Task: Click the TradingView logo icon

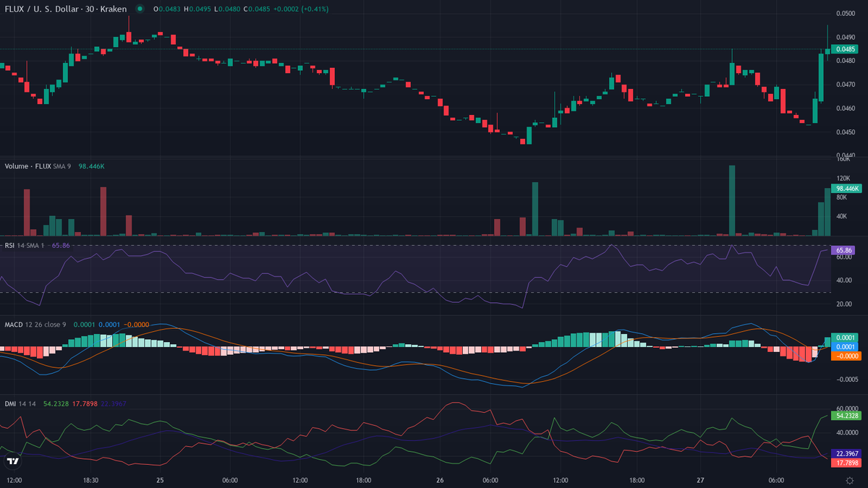Action: pyautogui.click(x=12, y=461)
